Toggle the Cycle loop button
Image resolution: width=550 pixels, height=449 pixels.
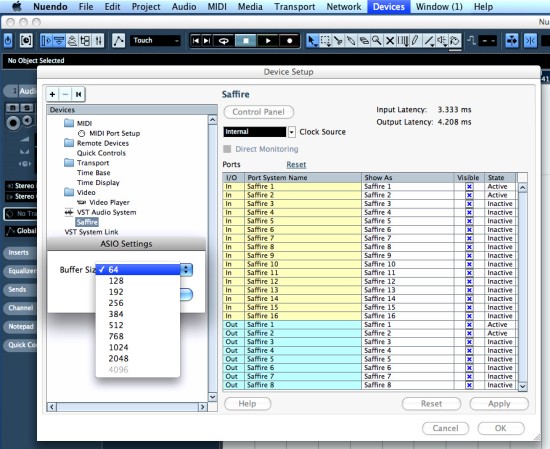pyautogui.click(x=224, y=41)
